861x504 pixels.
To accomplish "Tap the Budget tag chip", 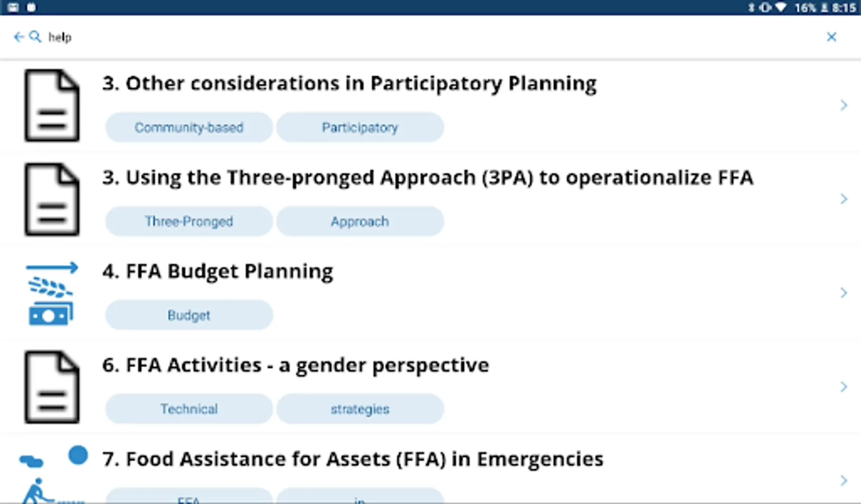I will [189, 315].
